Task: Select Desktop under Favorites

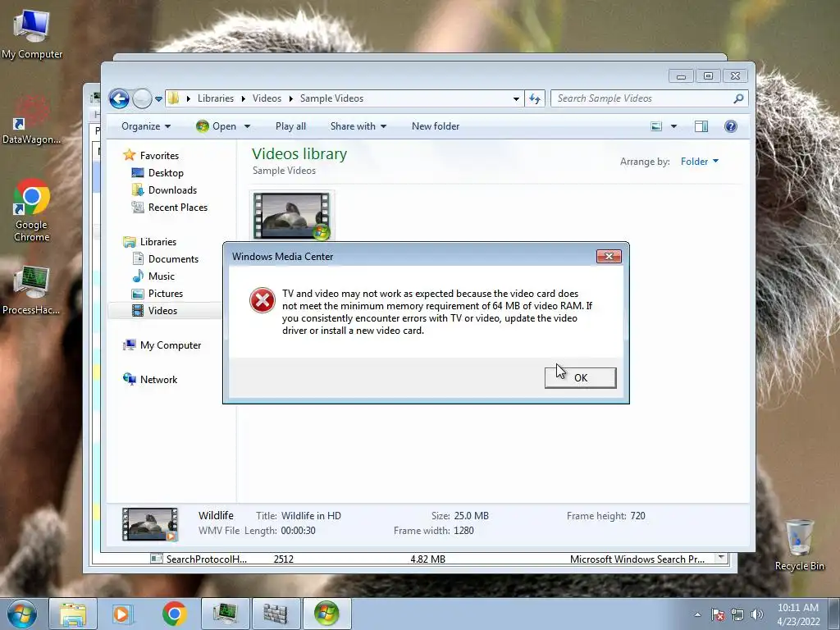Action: coord(166,173)
